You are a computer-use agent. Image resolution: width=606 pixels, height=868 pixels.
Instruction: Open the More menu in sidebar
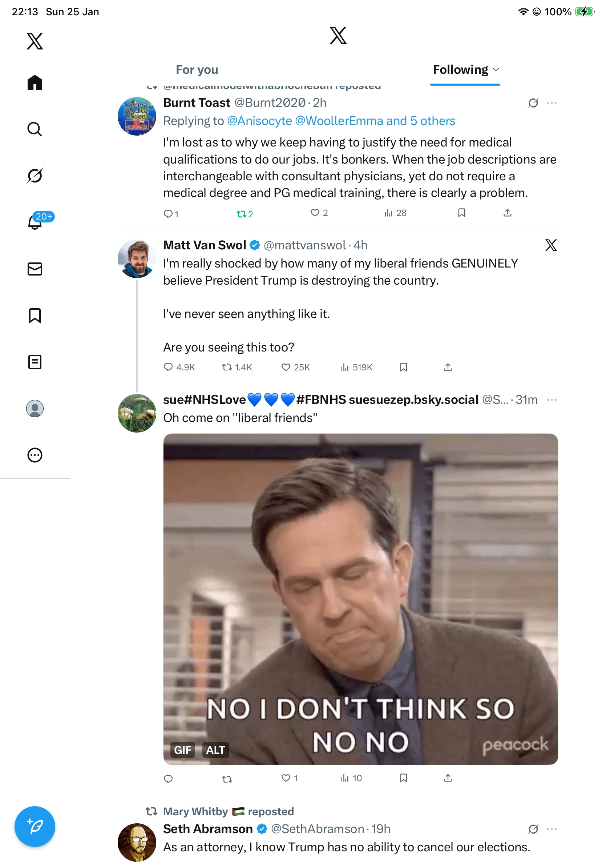(35, 455)
